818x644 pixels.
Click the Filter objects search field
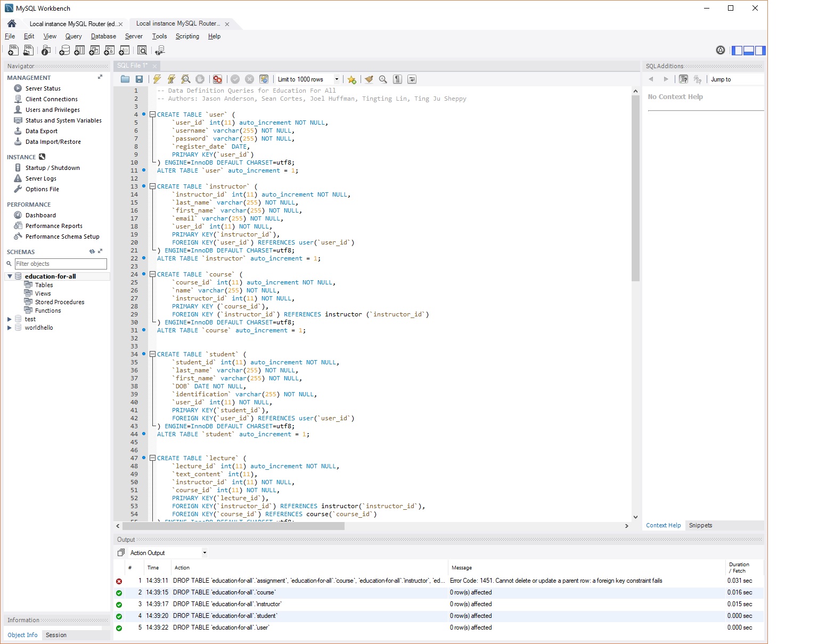tap(61, 264)
